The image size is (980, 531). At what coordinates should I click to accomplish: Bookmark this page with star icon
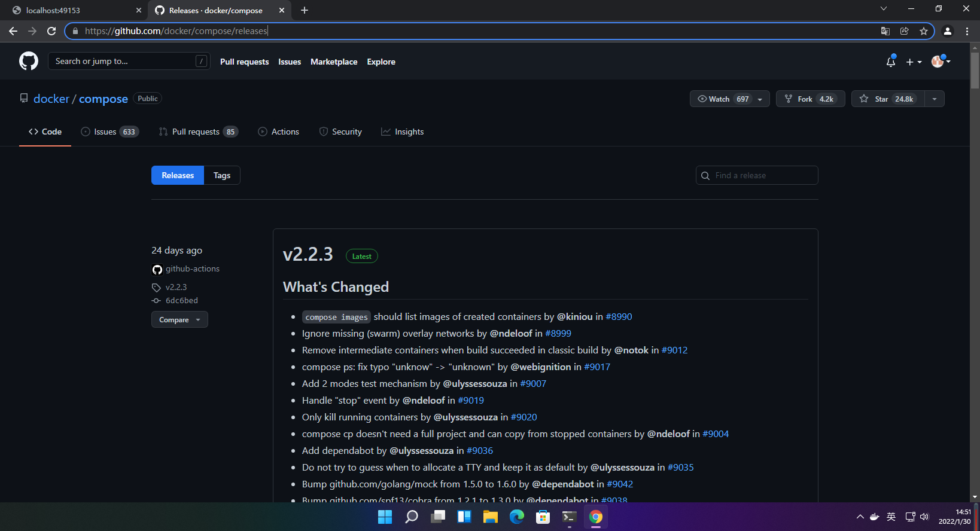924,31
